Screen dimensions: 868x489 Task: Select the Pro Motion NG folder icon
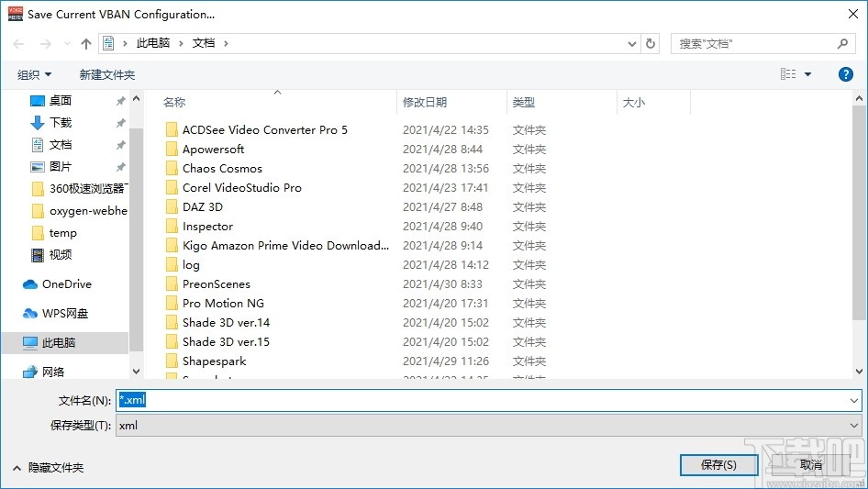[172, 304]
